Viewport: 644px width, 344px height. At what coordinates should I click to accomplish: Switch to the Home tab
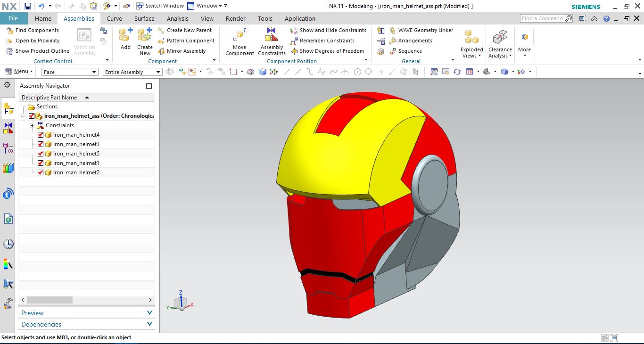[43, 18]
